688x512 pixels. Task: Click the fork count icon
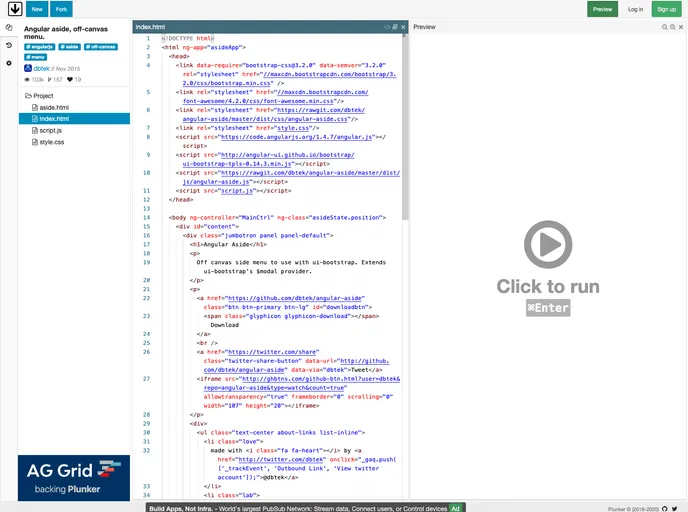click(50, 79)
